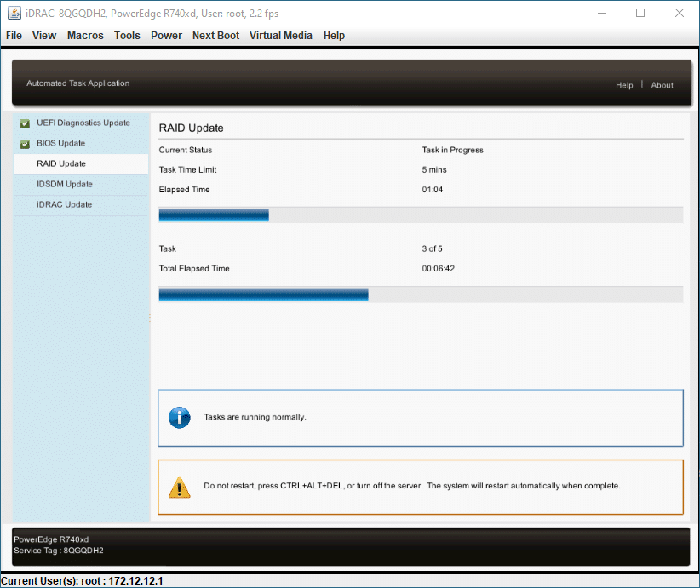Click the total elapsed time progress bar

coord(421,294)
